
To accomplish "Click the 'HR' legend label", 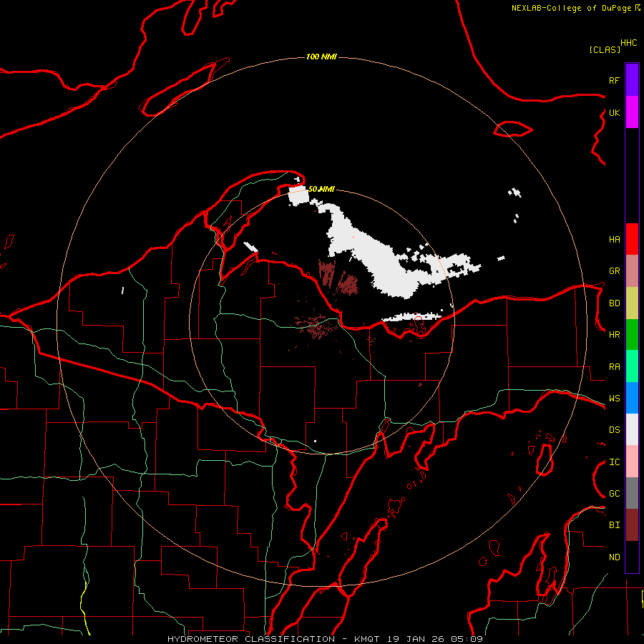I will point(614,335).
